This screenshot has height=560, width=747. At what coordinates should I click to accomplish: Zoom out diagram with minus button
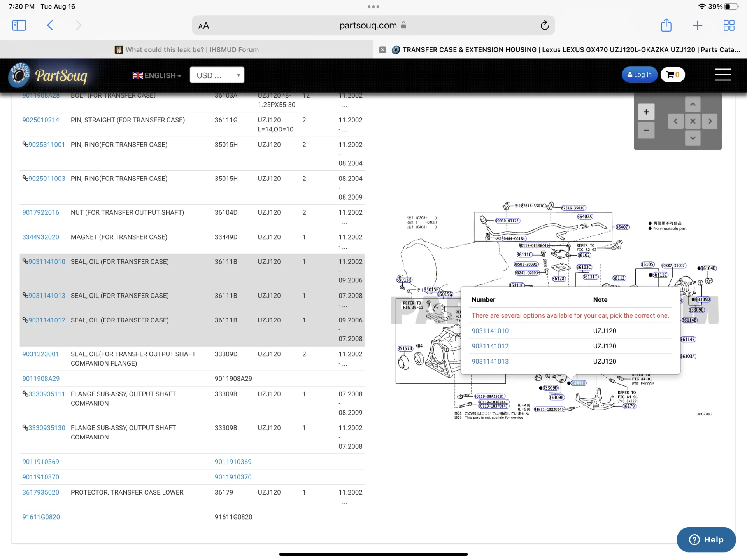(x=646, y=131)
